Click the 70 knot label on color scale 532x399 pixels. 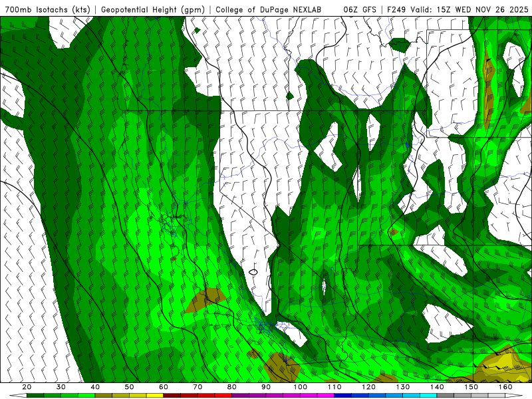click(198, 387)
